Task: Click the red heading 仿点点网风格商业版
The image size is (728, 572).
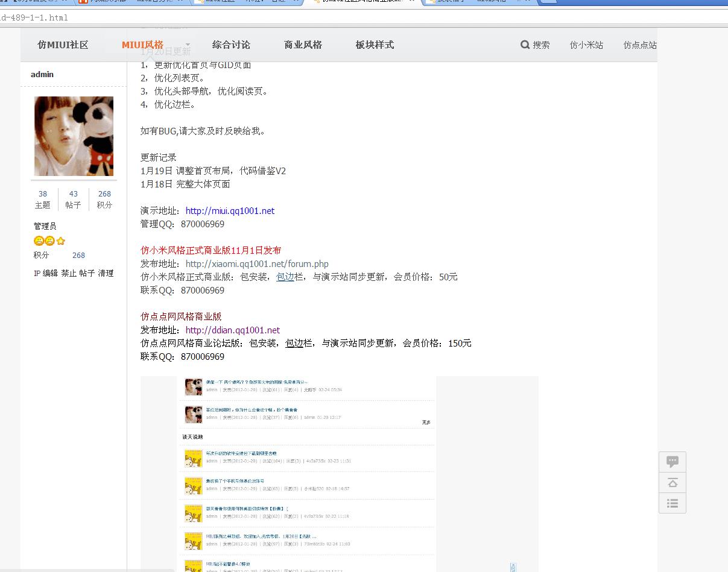Action: 181,317
